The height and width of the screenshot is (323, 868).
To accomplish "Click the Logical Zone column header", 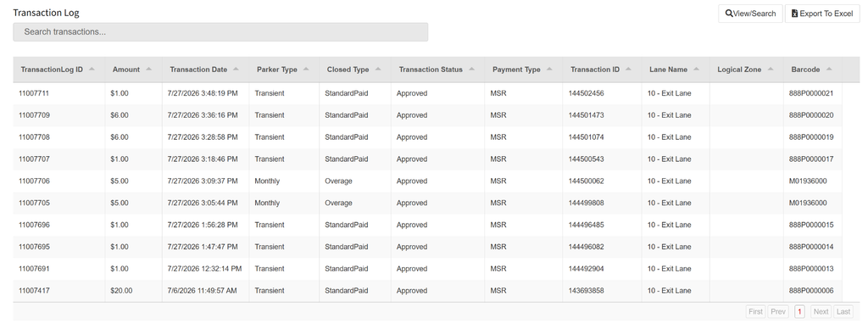I will coord(746,70).
